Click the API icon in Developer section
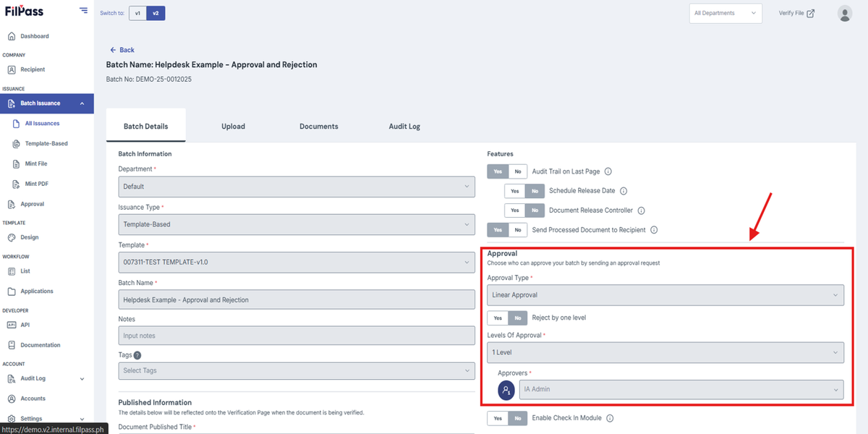Screen dimensions: 868x434 click(x=12, y=325)
